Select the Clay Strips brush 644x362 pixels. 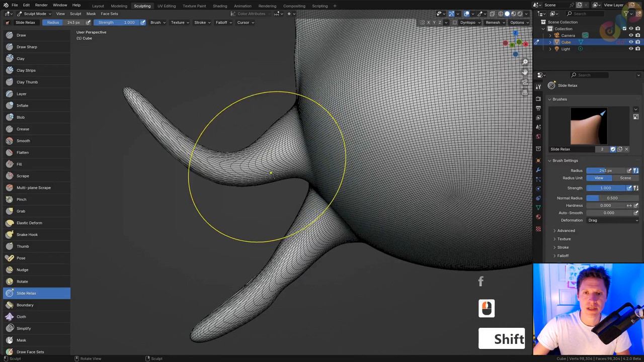[36, 70]
